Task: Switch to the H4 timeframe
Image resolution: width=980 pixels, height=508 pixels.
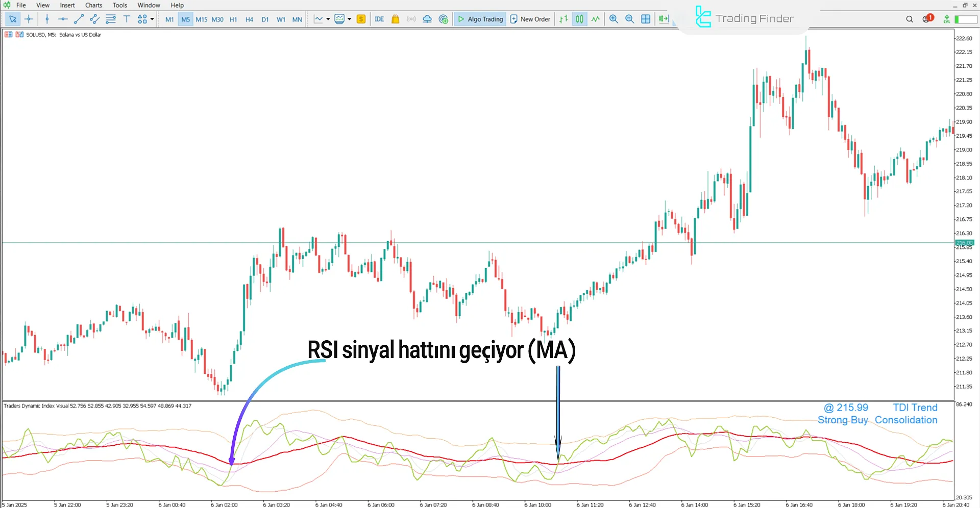Action: [x=249, y=19]
